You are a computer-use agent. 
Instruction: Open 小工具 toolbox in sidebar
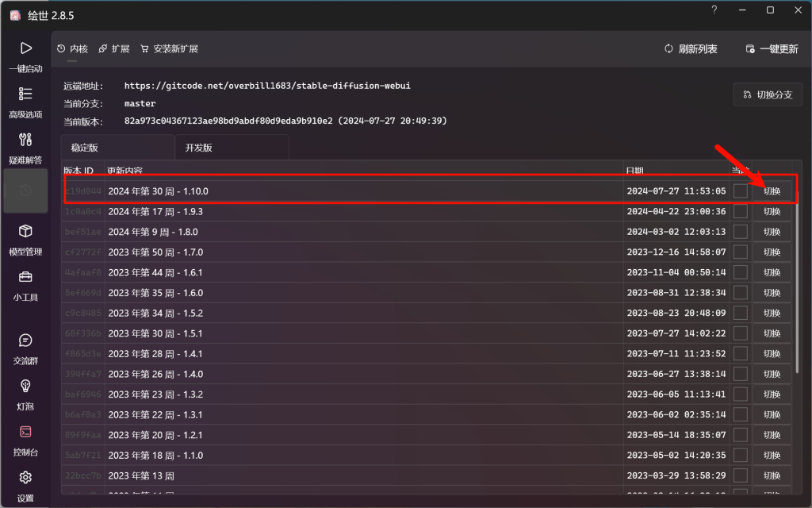pos(25,278)
